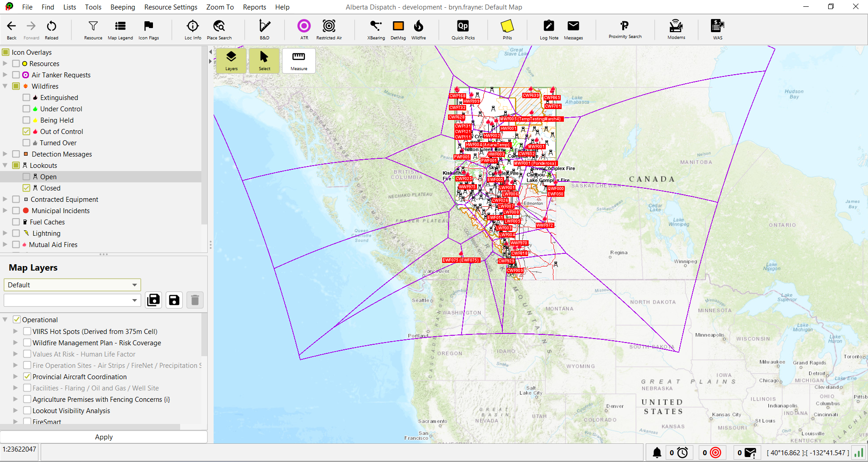Activate the Measure map tool

pyautogui.click(x=299, y=61)
